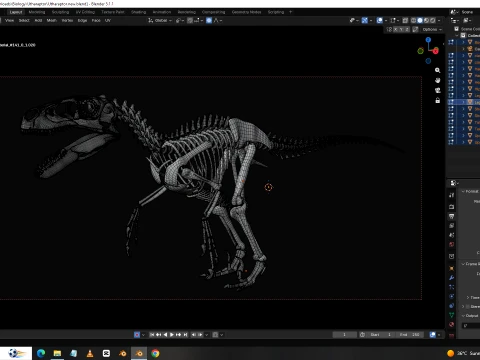
Task: Open the Edge menu
Action: [82, 20]
